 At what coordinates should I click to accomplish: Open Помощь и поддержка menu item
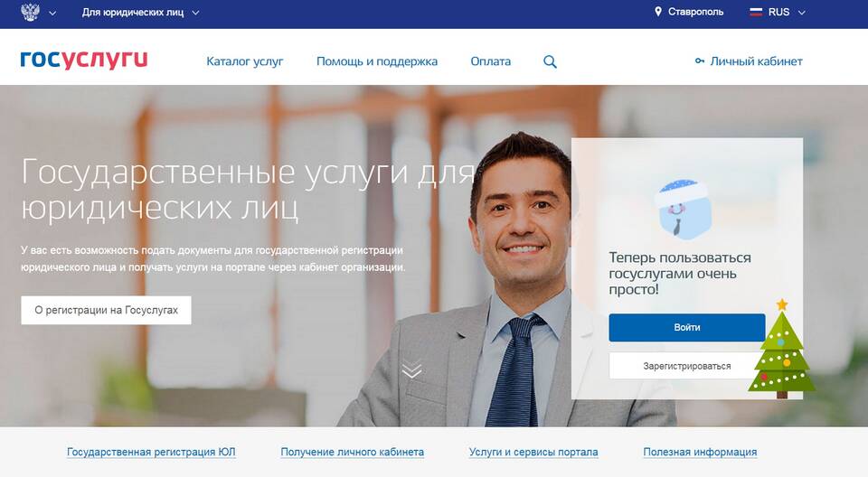(x=377, y=61)
